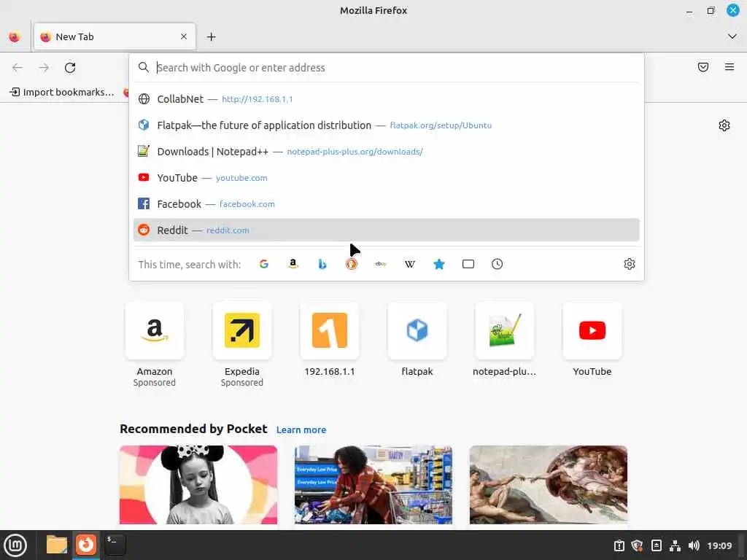Open Reddit reddit.com suggestion

387,230
